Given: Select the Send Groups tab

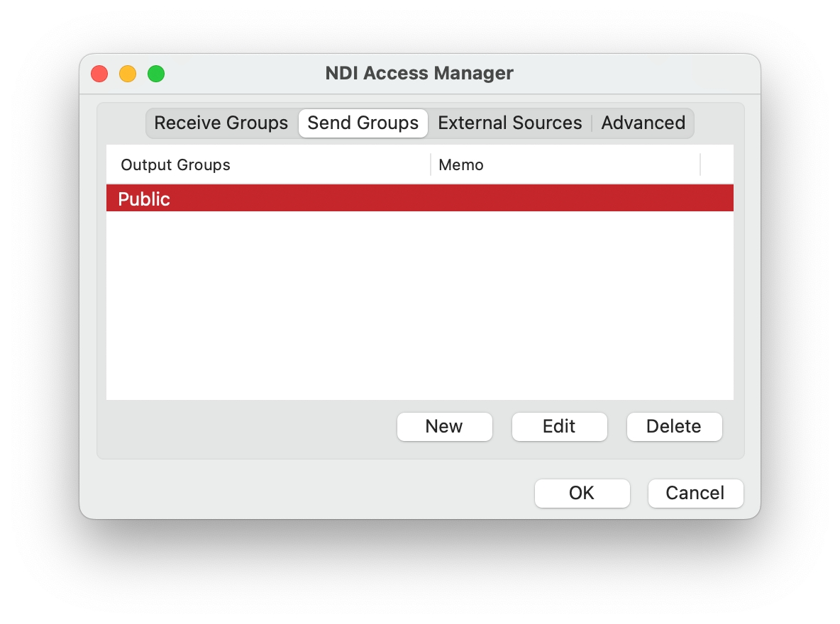Looking at the screenshot, I should pyautogui.click(x=363, y=123).
